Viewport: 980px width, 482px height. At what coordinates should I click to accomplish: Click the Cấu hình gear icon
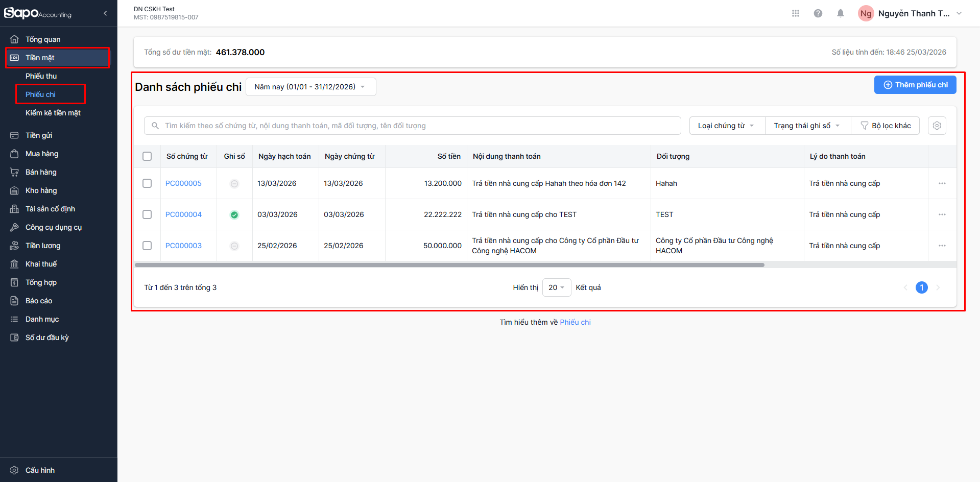(x=14, y=470)
